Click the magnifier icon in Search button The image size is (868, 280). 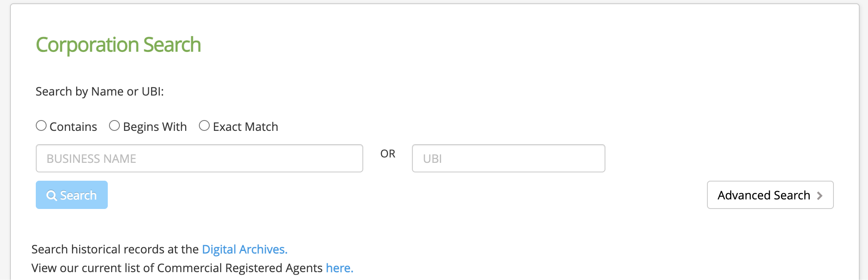pyautogui.click(x=52, y=195)
